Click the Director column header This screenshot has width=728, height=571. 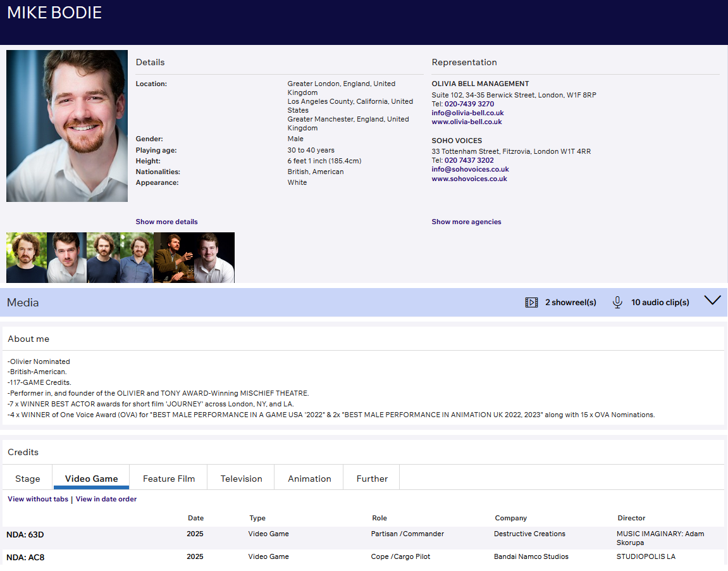(x=631, y=518)
